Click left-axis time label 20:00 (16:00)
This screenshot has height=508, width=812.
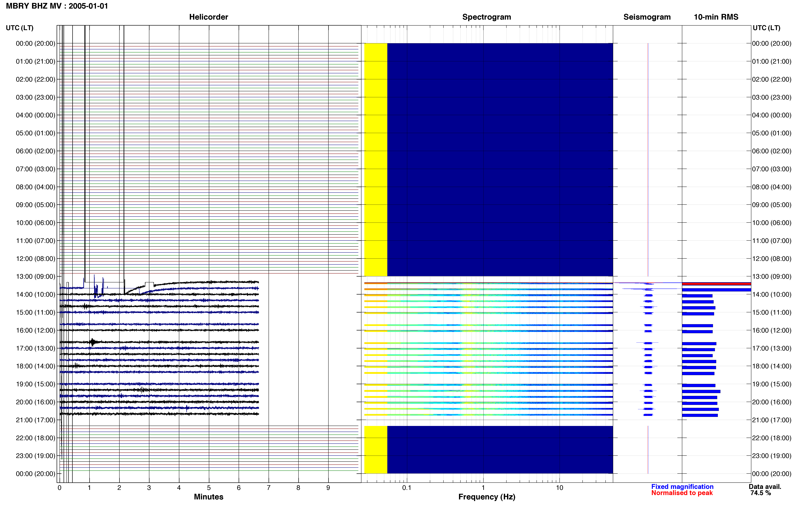point(36,402)
